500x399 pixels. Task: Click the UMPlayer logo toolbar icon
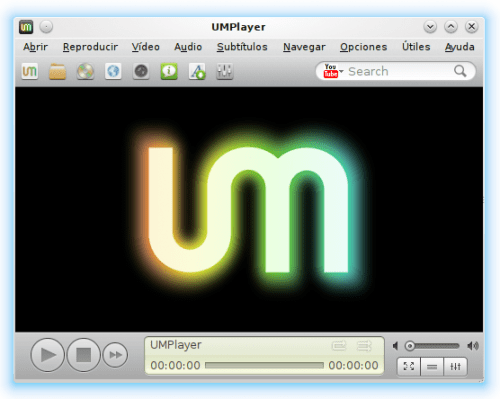click(x=30, y=71)
